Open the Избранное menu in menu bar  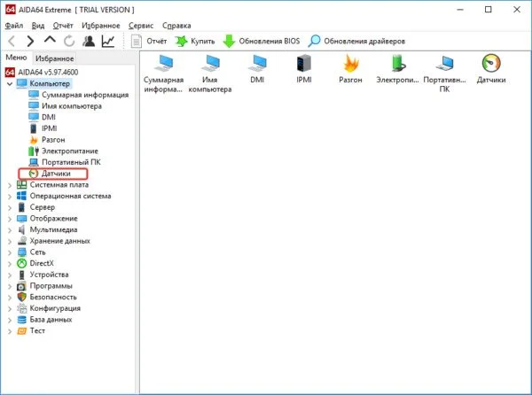[101, 26]
